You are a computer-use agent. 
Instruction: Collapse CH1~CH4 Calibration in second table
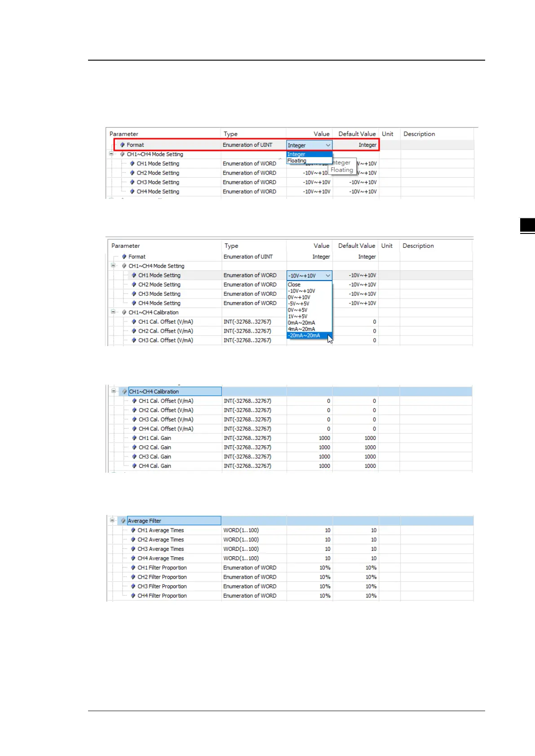pos(113,312)
